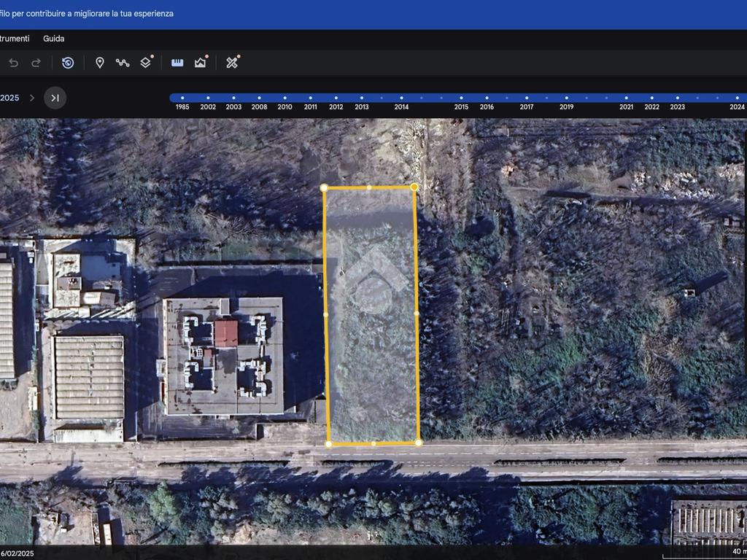Jump to 2019 imagery on timeline
This screenshot has height=560, width=747.
tap(566, 98)
